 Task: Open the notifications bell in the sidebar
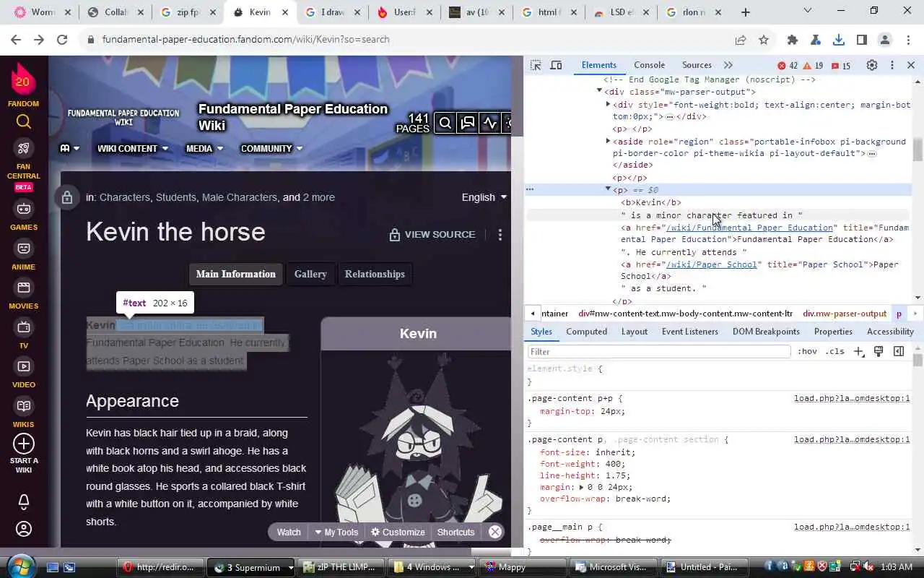click(x=24, y=501)
